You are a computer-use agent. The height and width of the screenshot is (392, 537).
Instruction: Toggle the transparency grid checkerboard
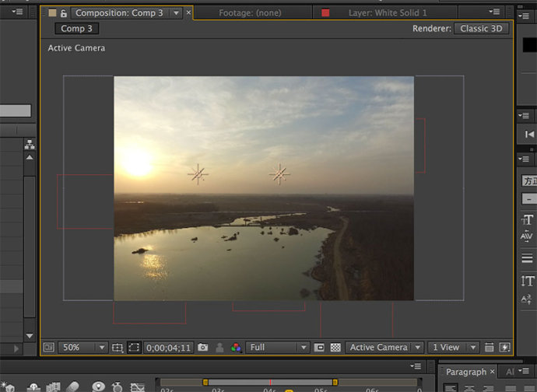[335, 348]
